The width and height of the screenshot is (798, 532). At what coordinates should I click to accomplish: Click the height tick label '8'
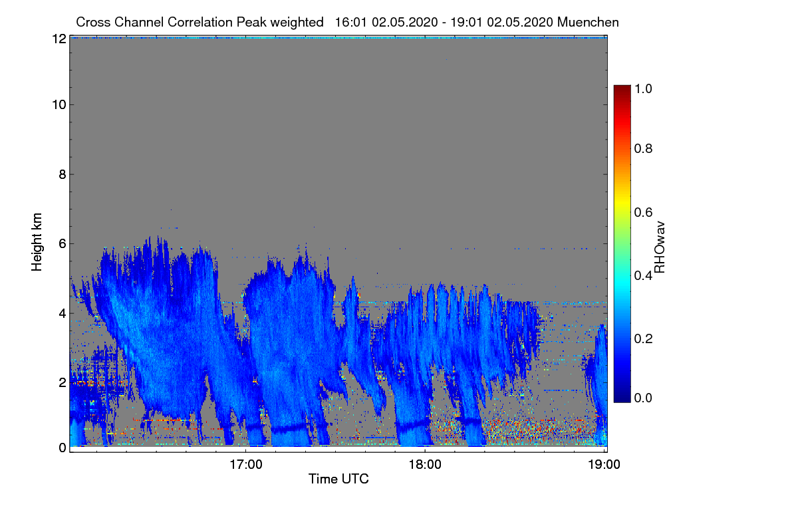63,174
